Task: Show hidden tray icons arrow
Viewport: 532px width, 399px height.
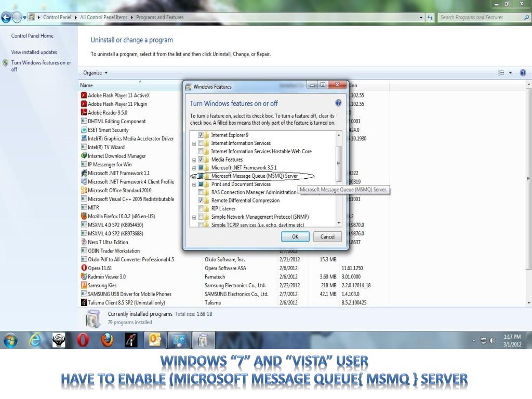Action: tap(474, 340)
